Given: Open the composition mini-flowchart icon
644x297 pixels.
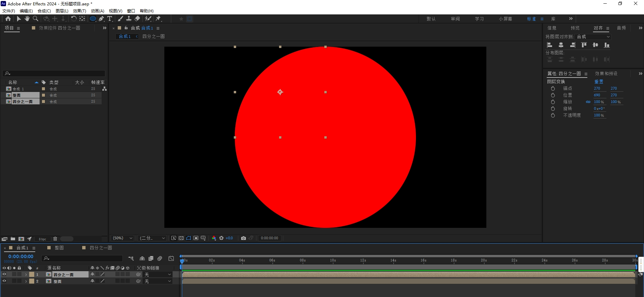Looking at the screenshot, I should pos(131,258).
